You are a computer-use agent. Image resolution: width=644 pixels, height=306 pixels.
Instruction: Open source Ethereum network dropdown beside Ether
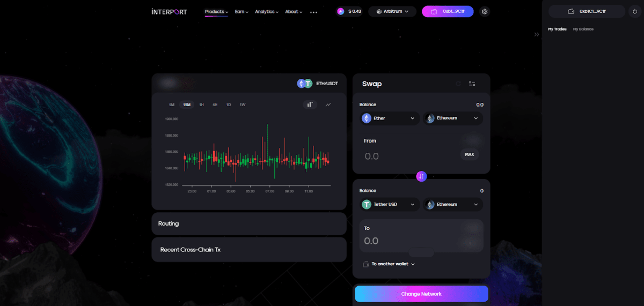click(x=453, y=118)
